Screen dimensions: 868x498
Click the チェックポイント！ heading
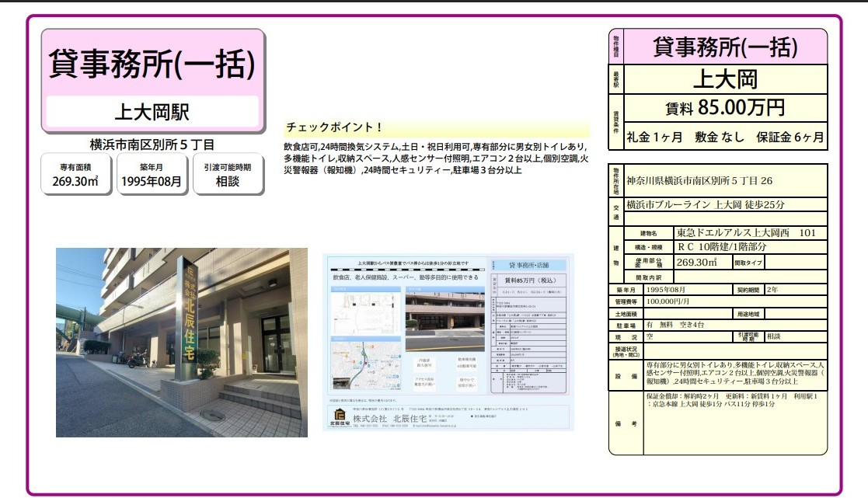pyautogui.click(x=334, y=127)
